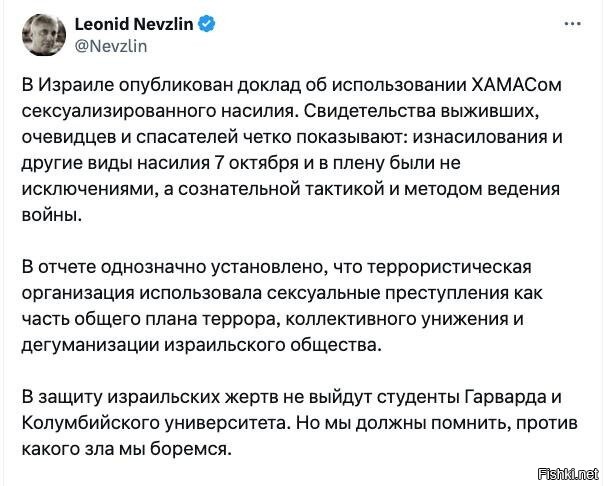Click the Fishki.net watermark
Image resolution: width=604 pixels, height=486 pixels.
point(568,474)
